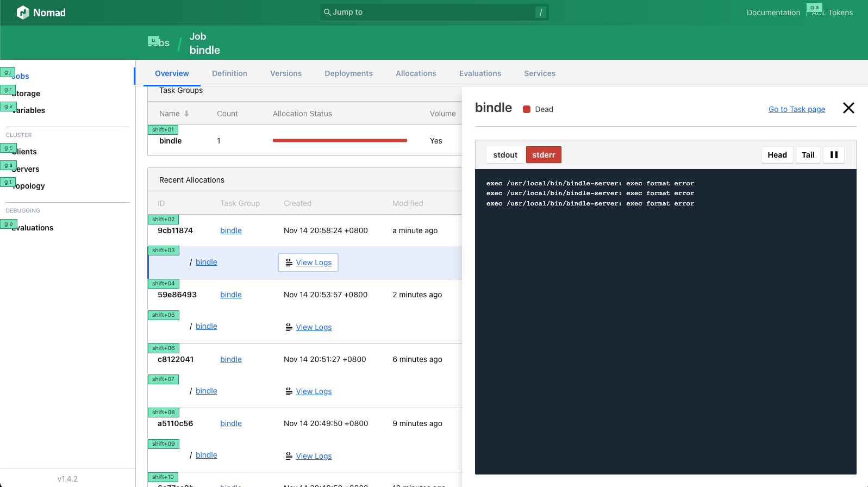Click the Count column header
Image resolution: width=868 pixels, height=487 pixels.
click(x=227, y=114)
